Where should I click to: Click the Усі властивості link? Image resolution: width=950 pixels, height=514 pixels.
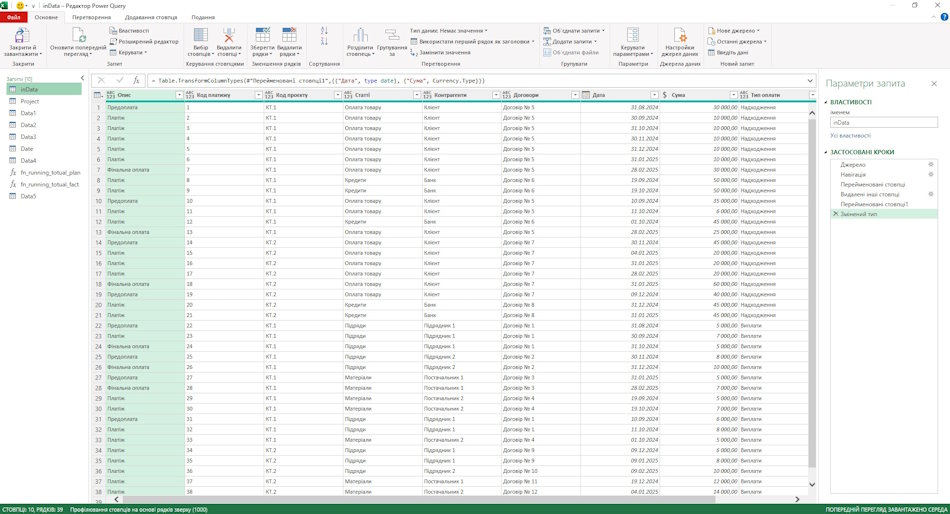(851, 135)
